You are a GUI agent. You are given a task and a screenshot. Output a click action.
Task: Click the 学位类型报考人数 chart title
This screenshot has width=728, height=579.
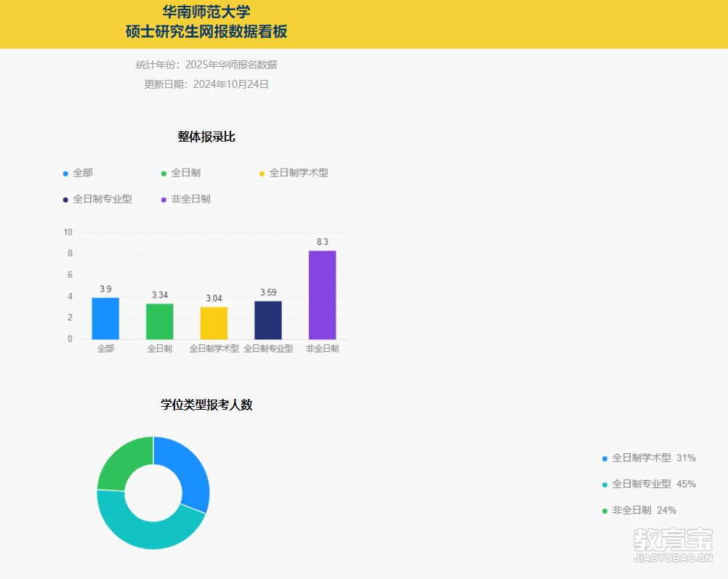coord(206,405)
